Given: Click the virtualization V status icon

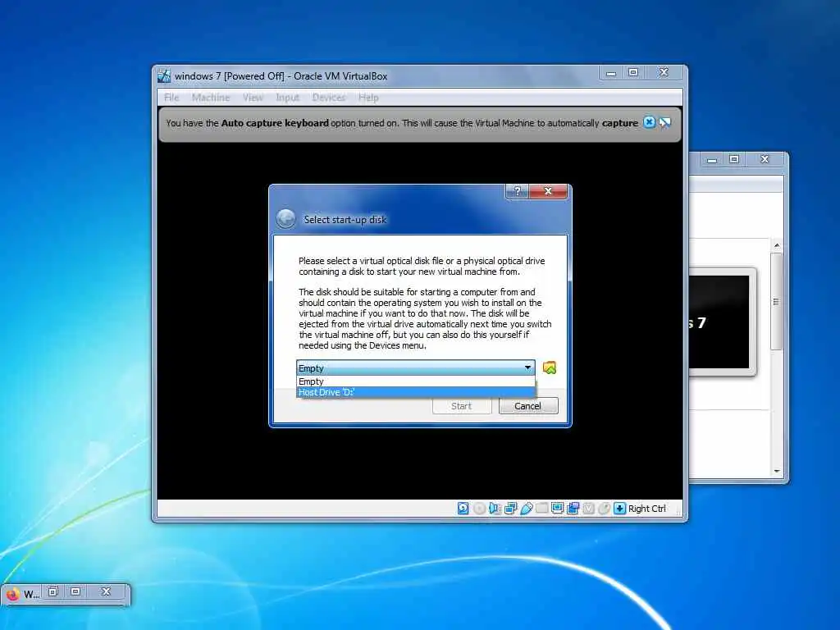Looking at the screenshot, I should 588,508.
